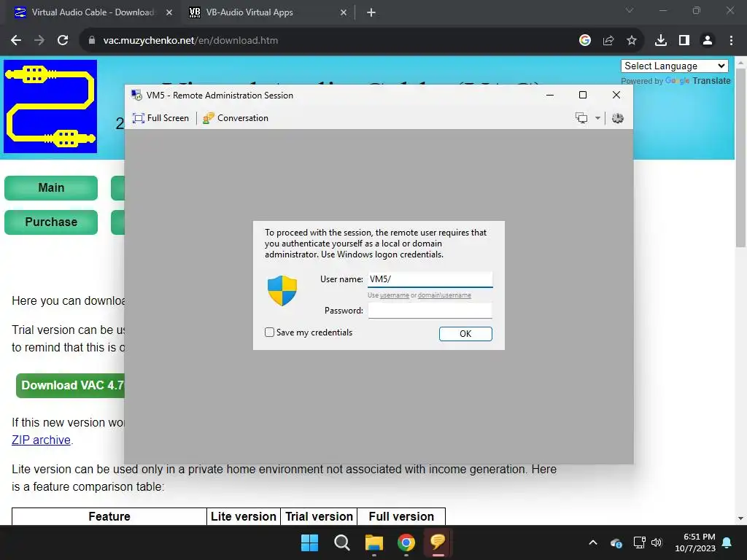Click the address bar URL
Image resolution: width=747 pixels, height=560 pixels.
[x=190, y=41]
